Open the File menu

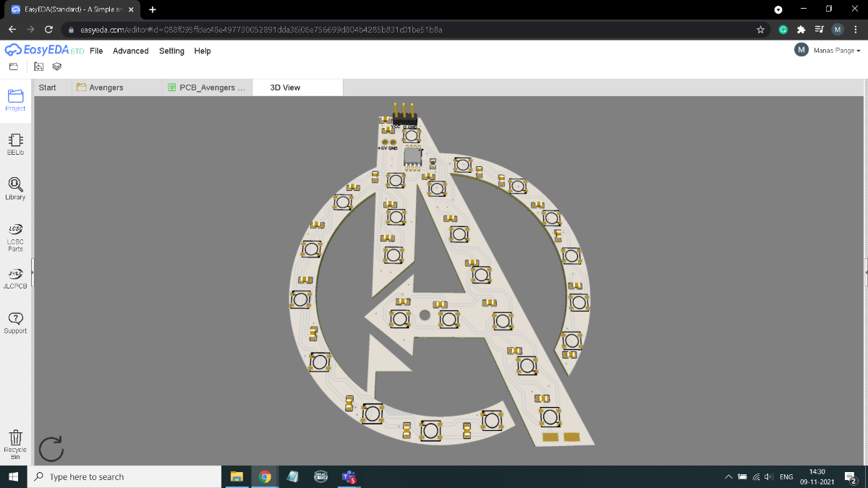(96, 51)
